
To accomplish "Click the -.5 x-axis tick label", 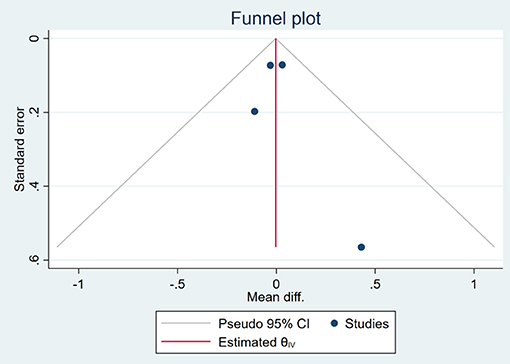I will pos(177,284).
